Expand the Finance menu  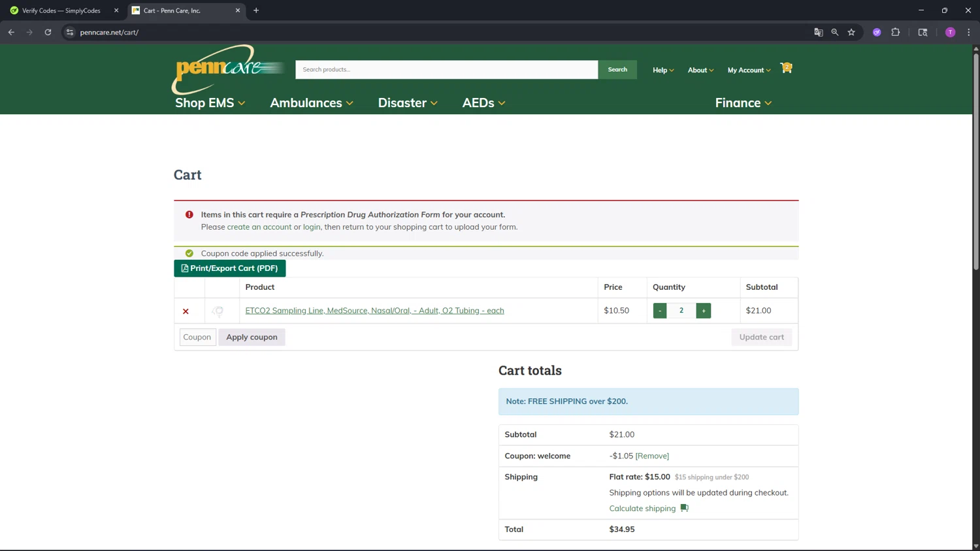coord(743,102)
